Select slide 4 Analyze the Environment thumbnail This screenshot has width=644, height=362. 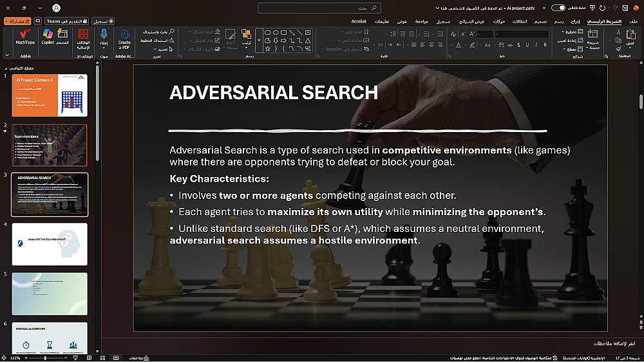(x=50, y=244)
